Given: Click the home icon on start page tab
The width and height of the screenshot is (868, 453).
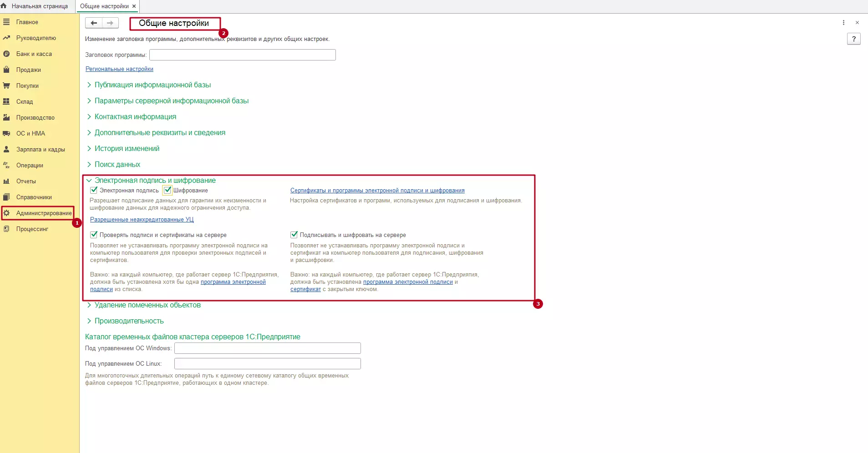Looking at the screenshot, I should 4,6.
